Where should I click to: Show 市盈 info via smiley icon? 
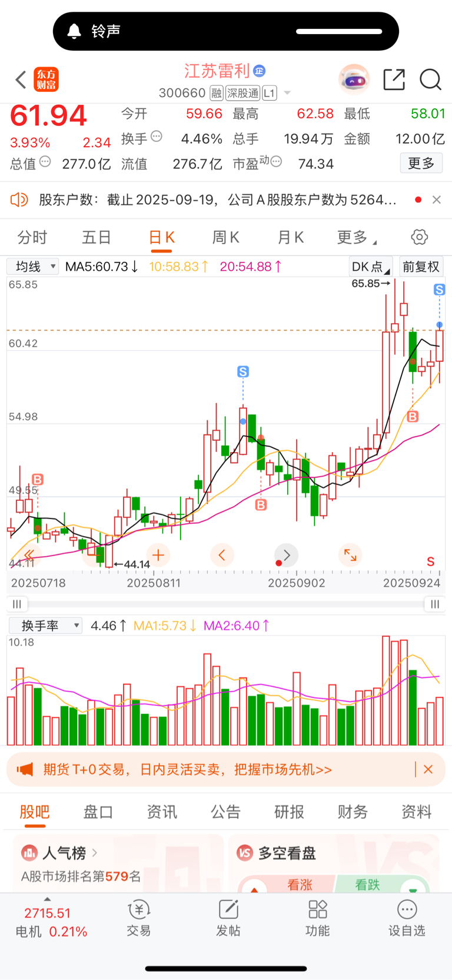pyautogui.click(x=276, y=162)
